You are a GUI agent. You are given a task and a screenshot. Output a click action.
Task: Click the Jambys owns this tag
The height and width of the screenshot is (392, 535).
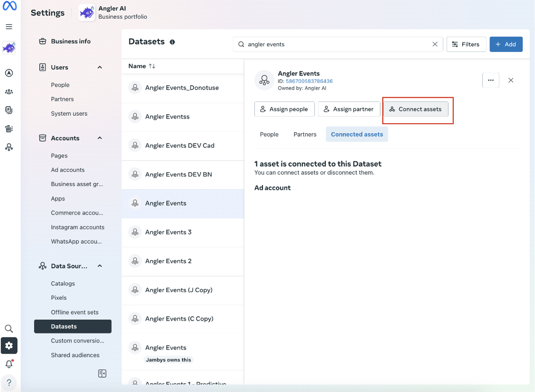coord(169,360)
